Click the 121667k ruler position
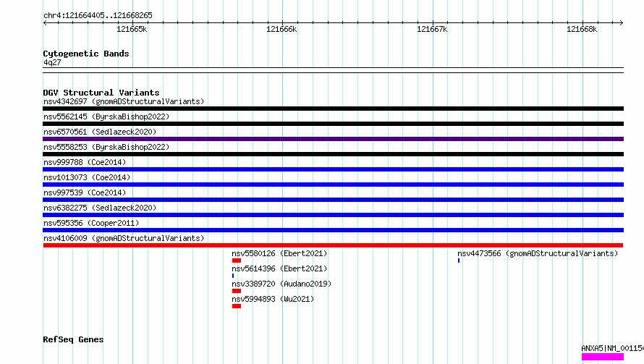 (432, 29)
